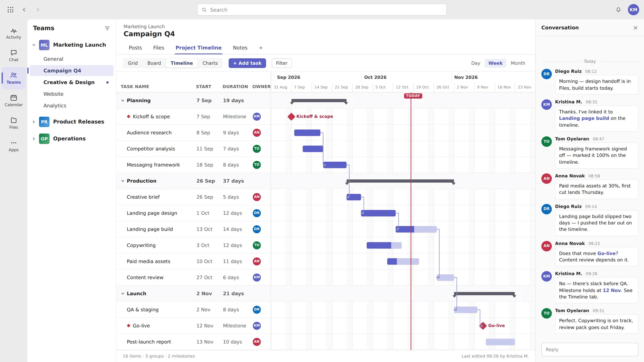This screenshot has width=644, height=362.
Task: Close the Conversation panel
Action: pyautogui.click(x=636, y=28)
